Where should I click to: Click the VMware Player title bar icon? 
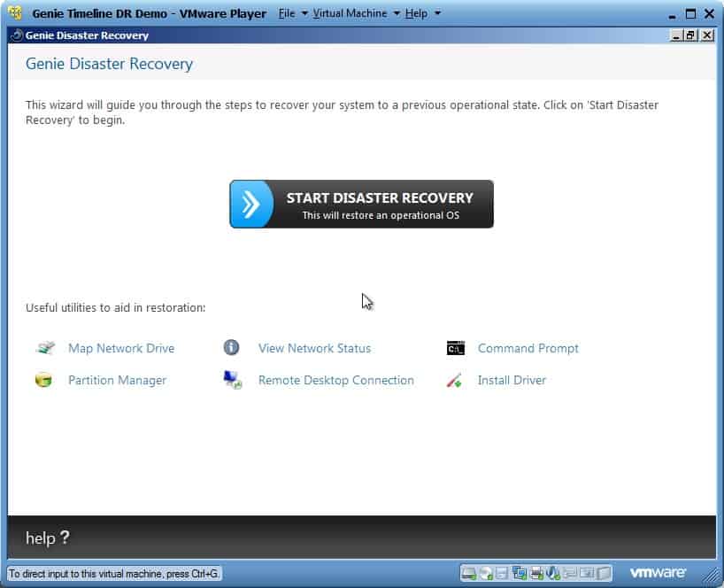coord(15,13)
